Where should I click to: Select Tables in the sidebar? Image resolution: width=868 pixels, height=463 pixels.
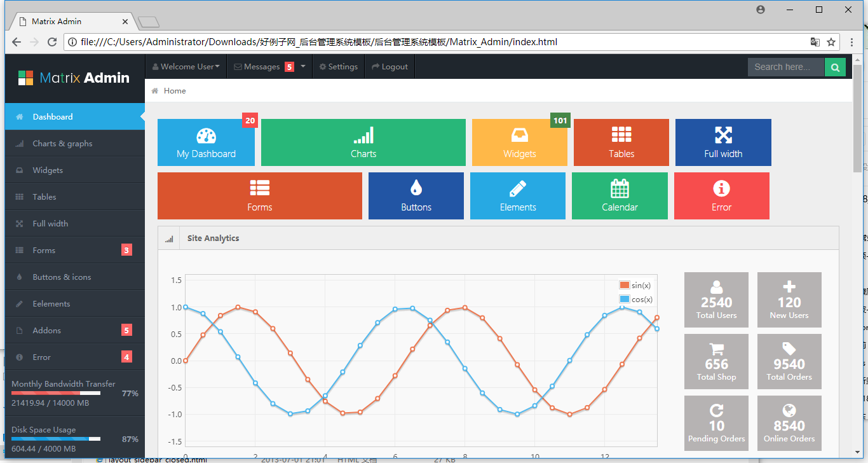pyautogui.click(x=75, y=197)
